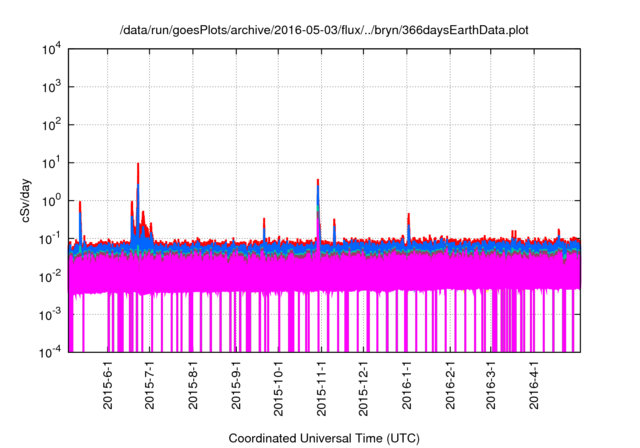The height and width of the screenshot is (448, 640).
Task: Click the 2015-7-1 date tick label
Action: click(150, 385)
